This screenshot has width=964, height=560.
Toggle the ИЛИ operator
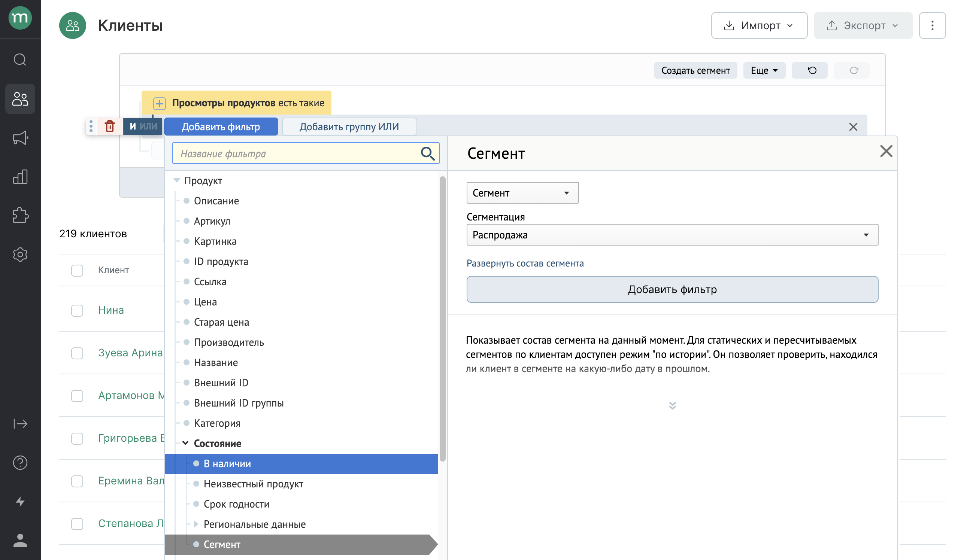(148, 126)
